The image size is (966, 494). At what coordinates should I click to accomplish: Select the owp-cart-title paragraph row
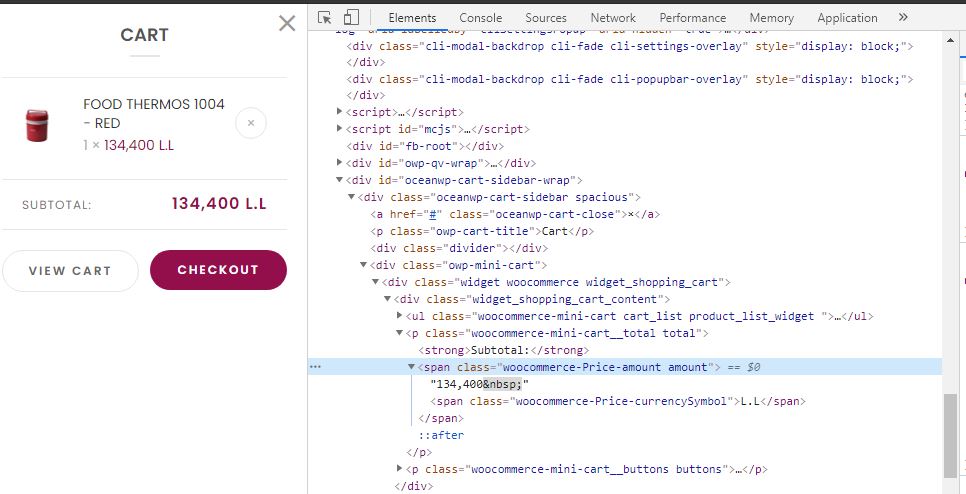482,231
